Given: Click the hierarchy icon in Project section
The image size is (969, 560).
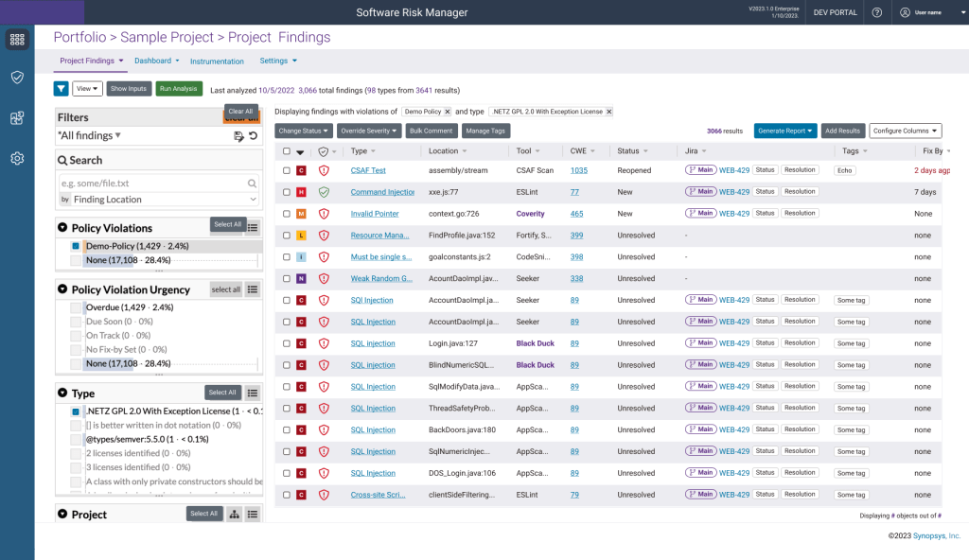Looking at the screenshot, I should point(234,514).
